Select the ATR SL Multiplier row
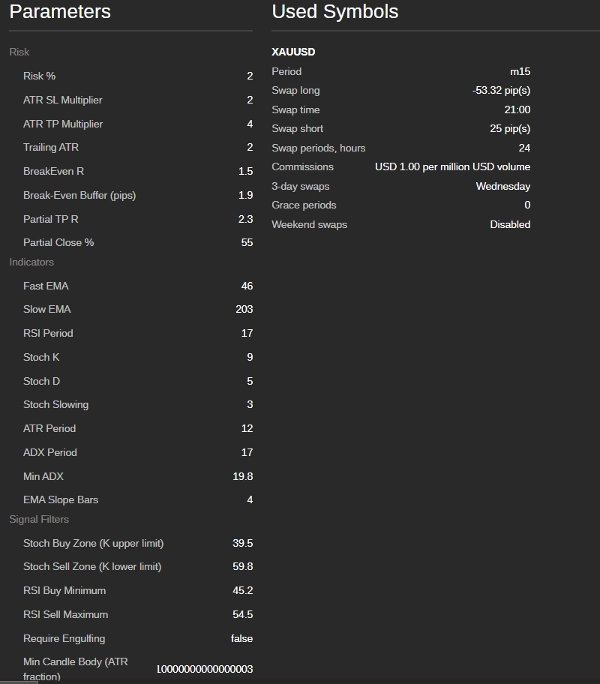Image resolution: width=600 pixels, height=684 pixels. tap(131, 100)
